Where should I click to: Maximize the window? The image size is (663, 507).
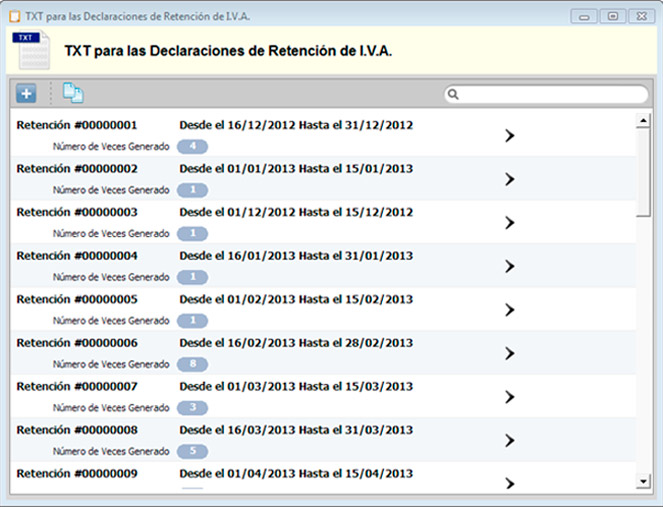point(612,16)
